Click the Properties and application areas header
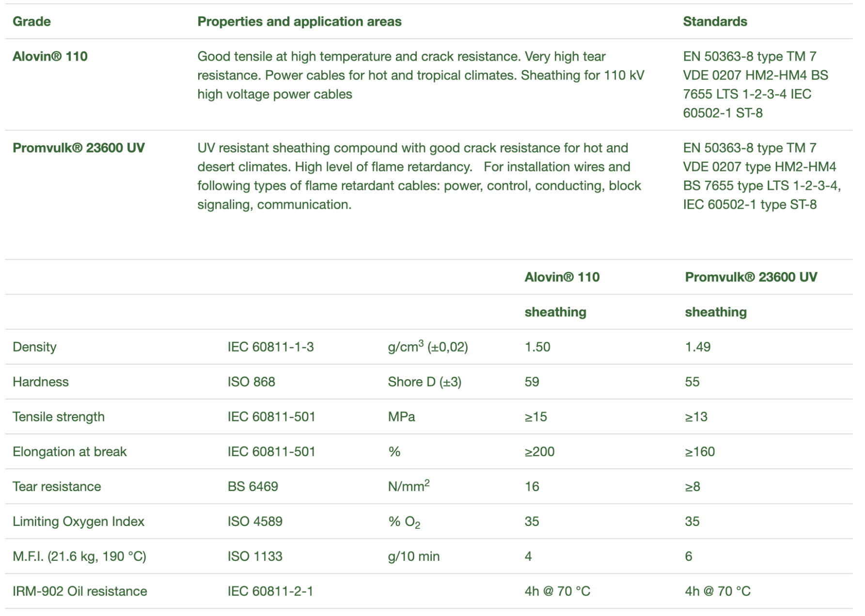The width and height of the screenshot is (865, 616). [299, 22]
